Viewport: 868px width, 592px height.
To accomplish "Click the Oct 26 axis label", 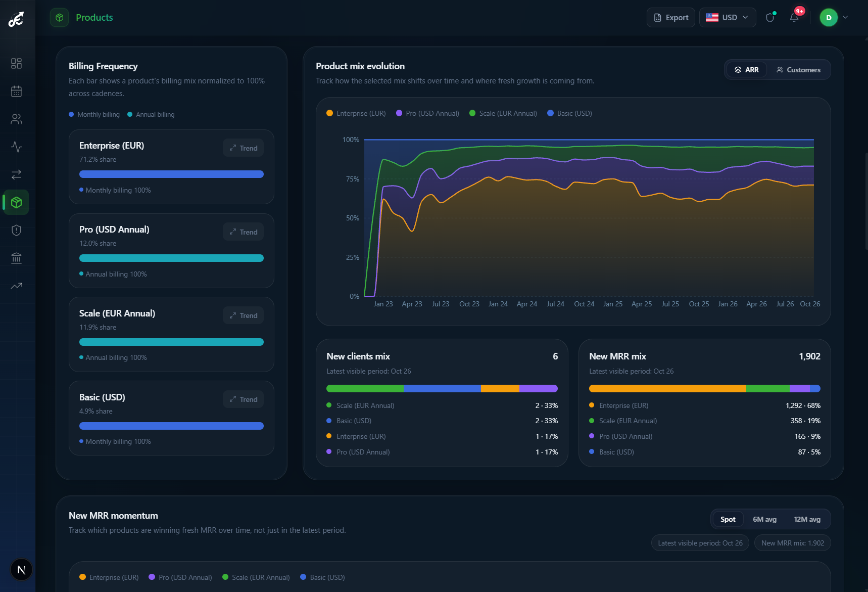I will 810,304.
